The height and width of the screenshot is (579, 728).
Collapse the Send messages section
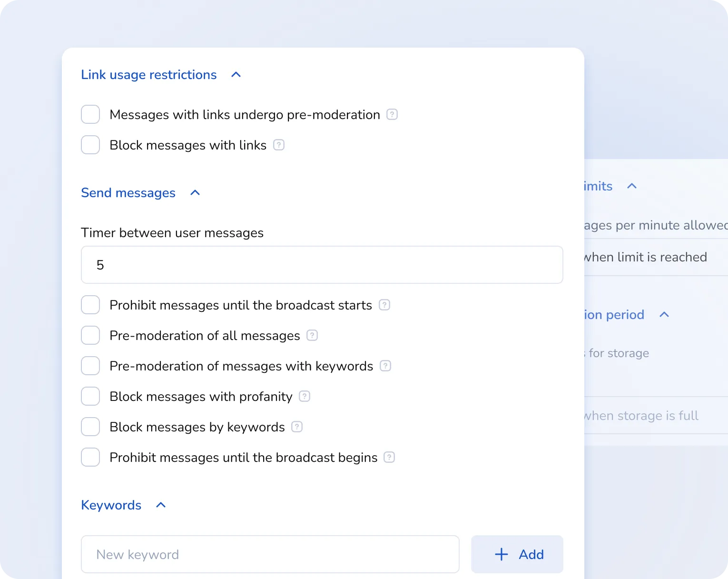195,193
